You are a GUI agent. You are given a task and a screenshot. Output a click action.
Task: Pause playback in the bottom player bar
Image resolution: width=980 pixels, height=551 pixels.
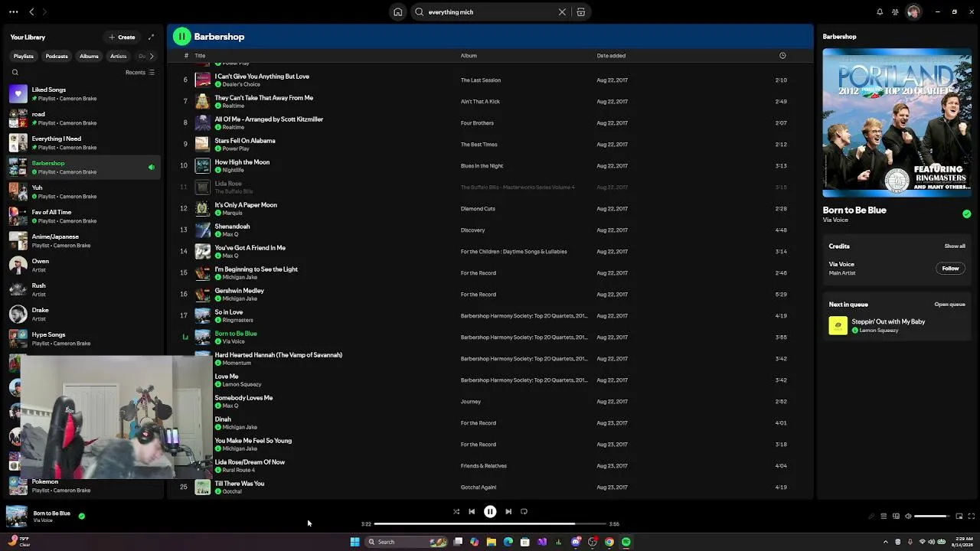(x=490, y=511)
